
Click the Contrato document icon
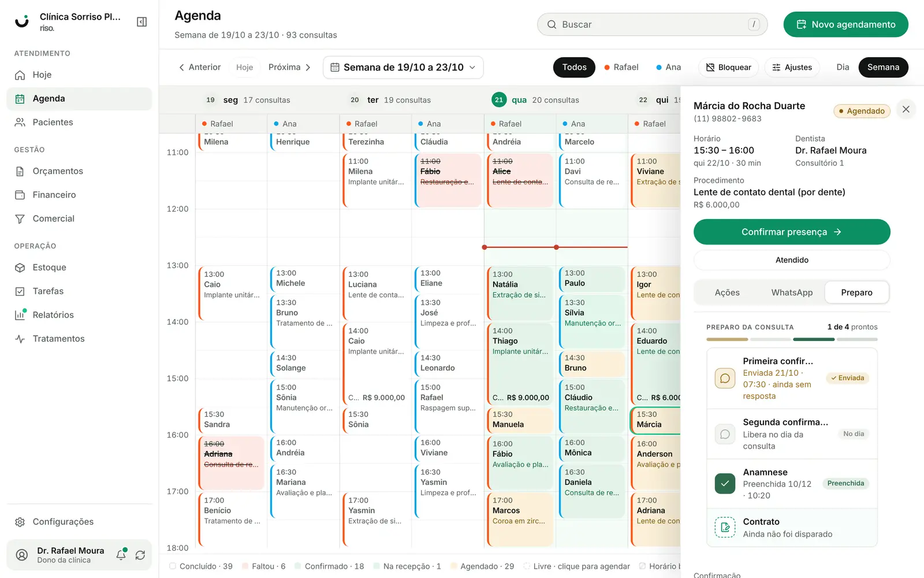[725, 528]
